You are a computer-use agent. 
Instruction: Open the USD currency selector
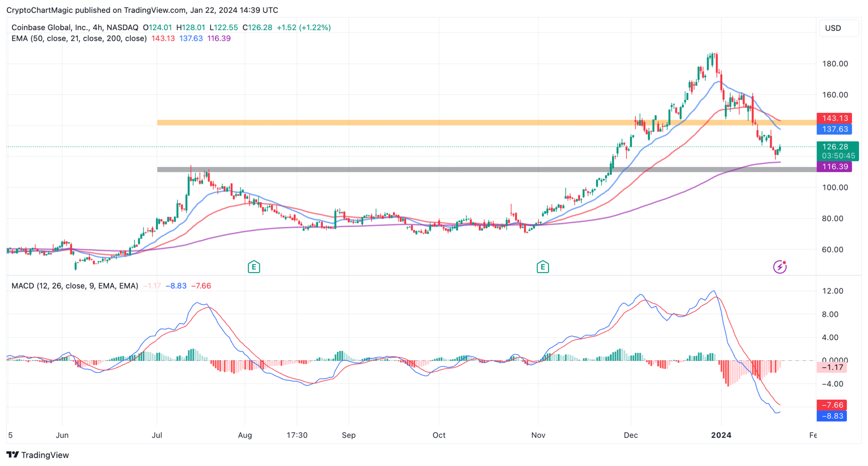coord(838,28)
